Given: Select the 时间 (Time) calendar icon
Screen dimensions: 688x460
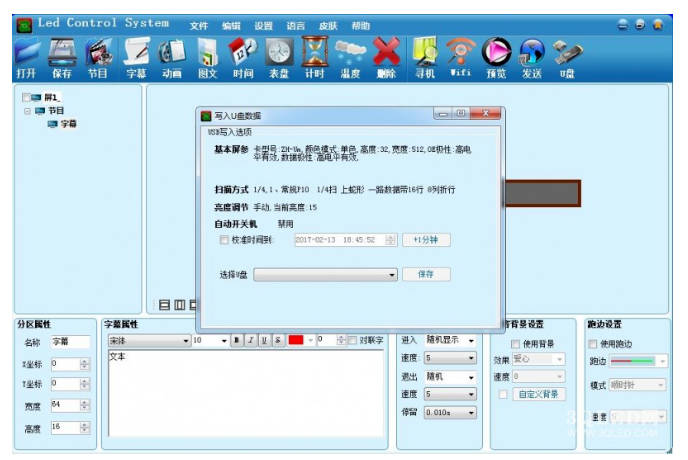Looking at the screenshot, I should pyautogui.click(x=243, y=55).
